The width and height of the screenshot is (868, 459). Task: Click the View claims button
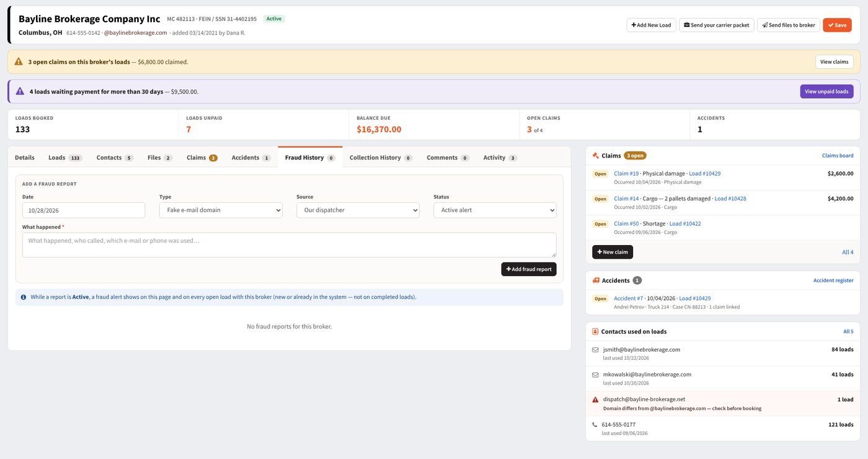pos(834,62)
